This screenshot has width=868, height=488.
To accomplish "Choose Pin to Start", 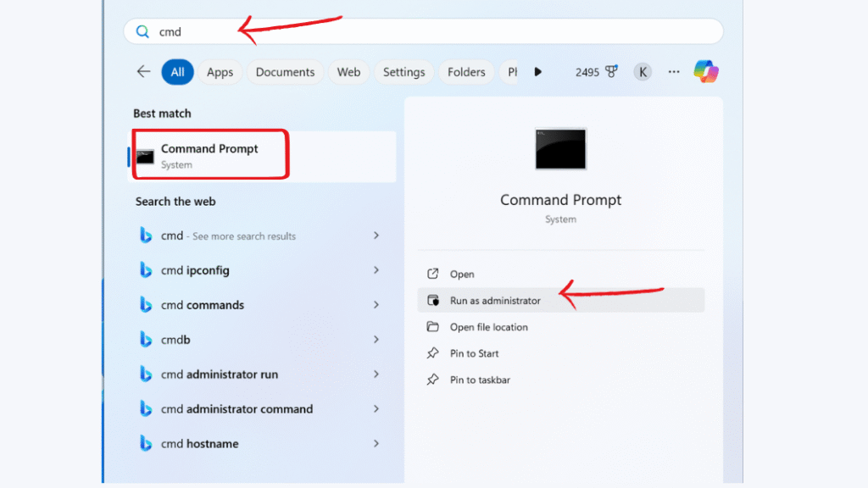I will point(561,353).
